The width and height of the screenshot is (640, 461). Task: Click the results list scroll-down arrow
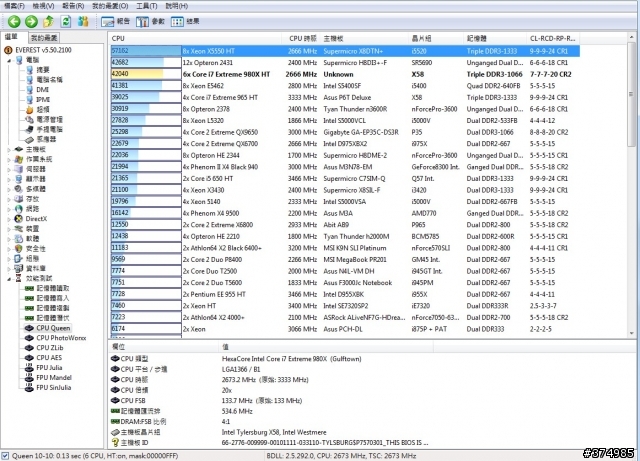[631, 333]
